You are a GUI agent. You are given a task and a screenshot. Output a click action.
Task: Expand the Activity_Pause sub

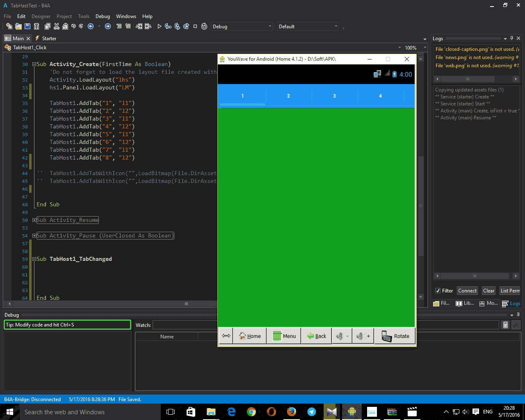click(x=34, y=236)
